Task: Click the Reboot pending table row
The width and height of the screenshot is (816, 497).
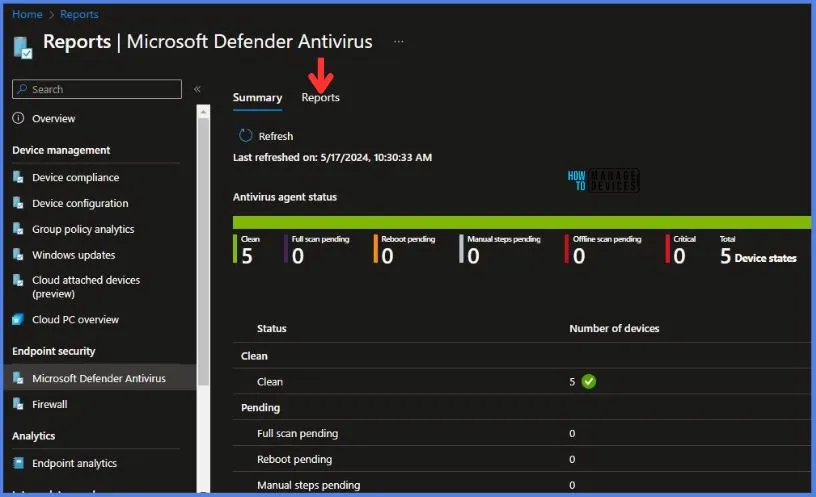Action: (521, 459)
